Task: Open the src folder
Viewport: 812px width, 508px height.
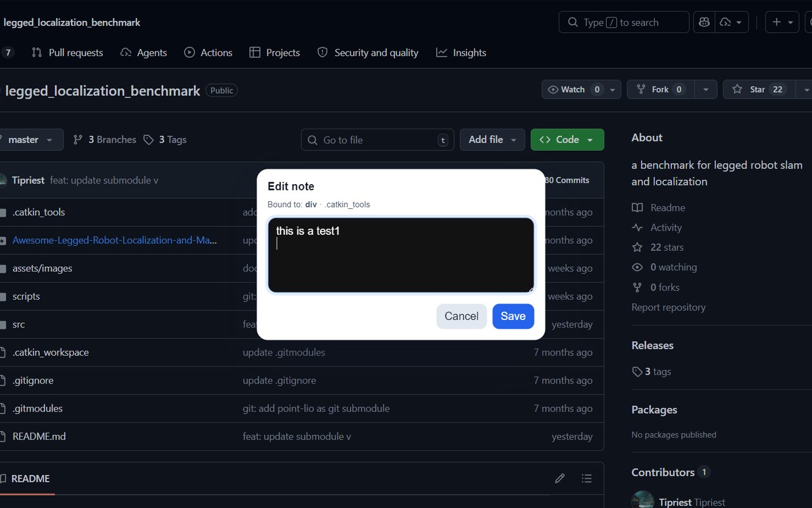Action: coord(19,324)
